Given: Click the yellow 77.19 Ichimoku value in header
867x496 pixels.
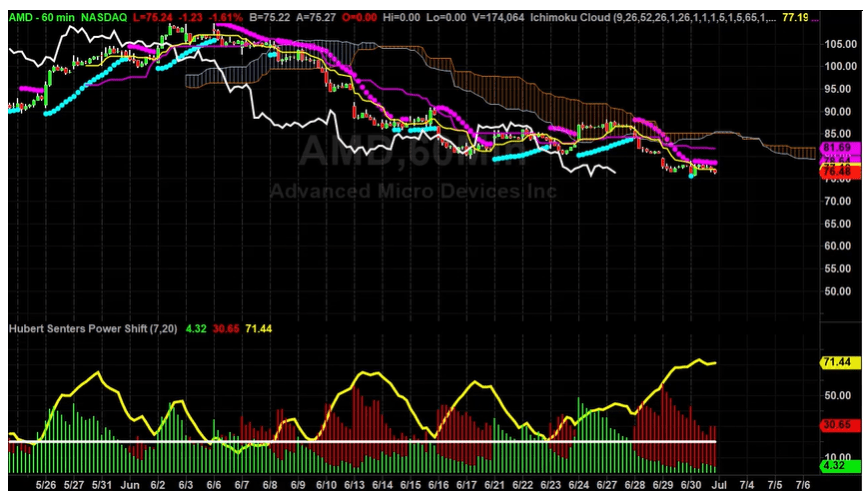Looking at the screenshot, I should pos(795,18).
